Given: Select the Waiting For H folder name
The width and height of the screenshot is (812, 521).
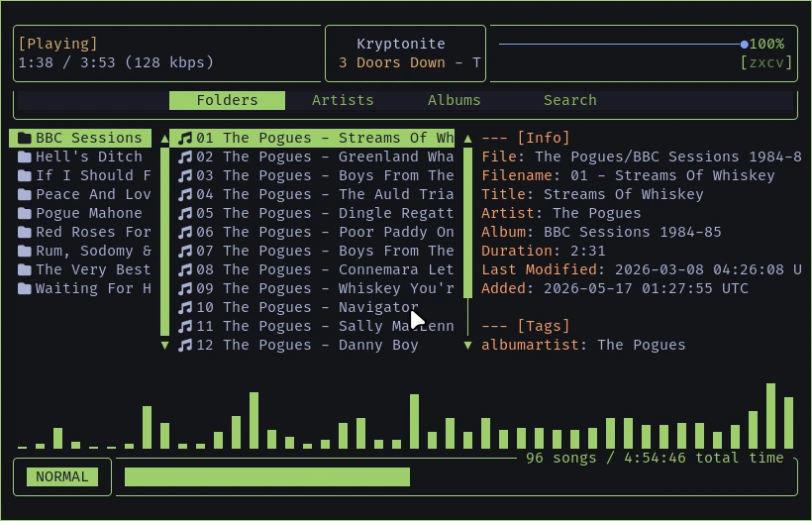Looking at the screenshot, I should click(93, 288).
